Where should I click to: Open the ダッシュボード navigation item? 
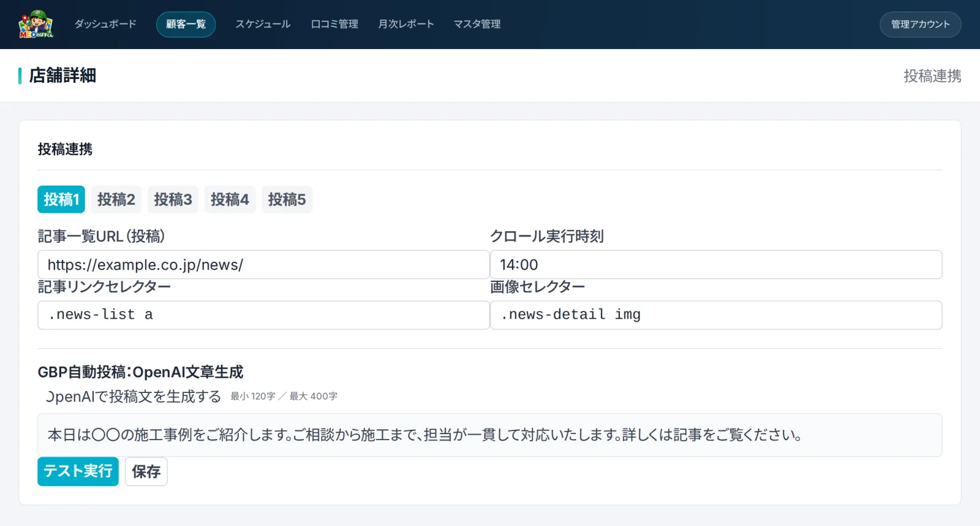pos(105,25)
